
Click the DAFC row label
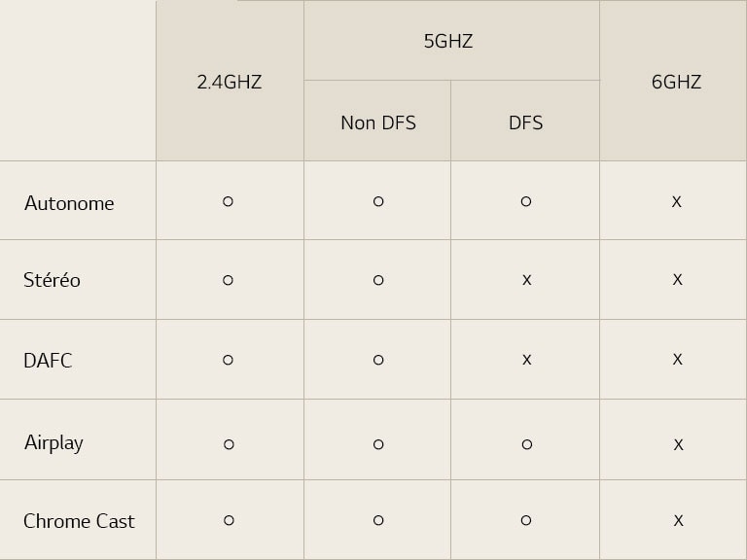(48, 361)
